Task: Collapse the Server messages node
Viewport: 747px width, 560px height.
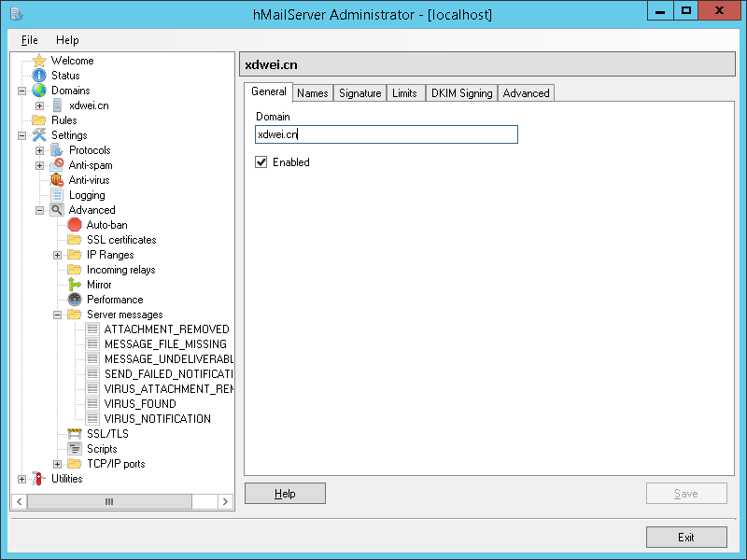Action: pyautogui.click(x=57, y=315)
